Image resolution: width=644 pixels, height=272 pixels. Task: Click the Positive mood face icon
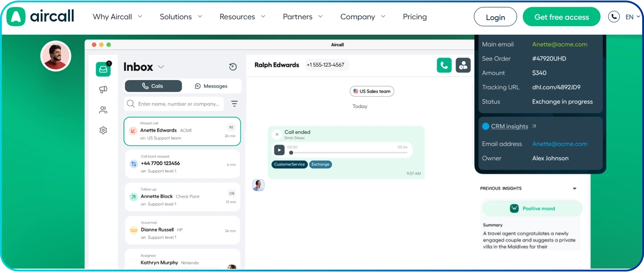click(514, 208)
